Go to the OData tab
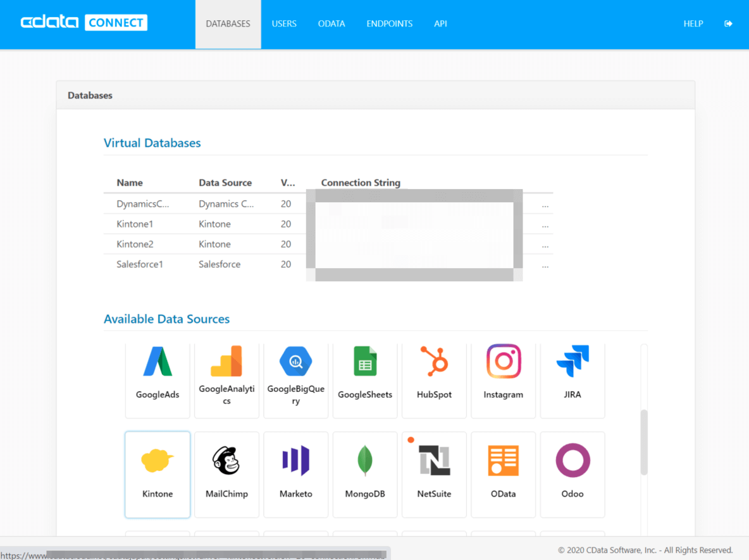Image resolution: width=749 pixels, height=560 pixels. pyautogui.click(x=331, y=24)
